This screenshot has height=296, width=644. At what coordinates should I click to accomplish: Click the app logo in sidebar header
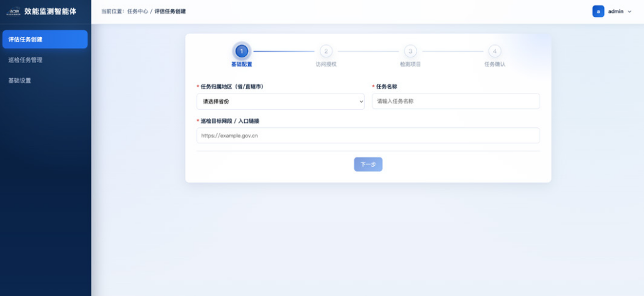(x=13, y=11)
